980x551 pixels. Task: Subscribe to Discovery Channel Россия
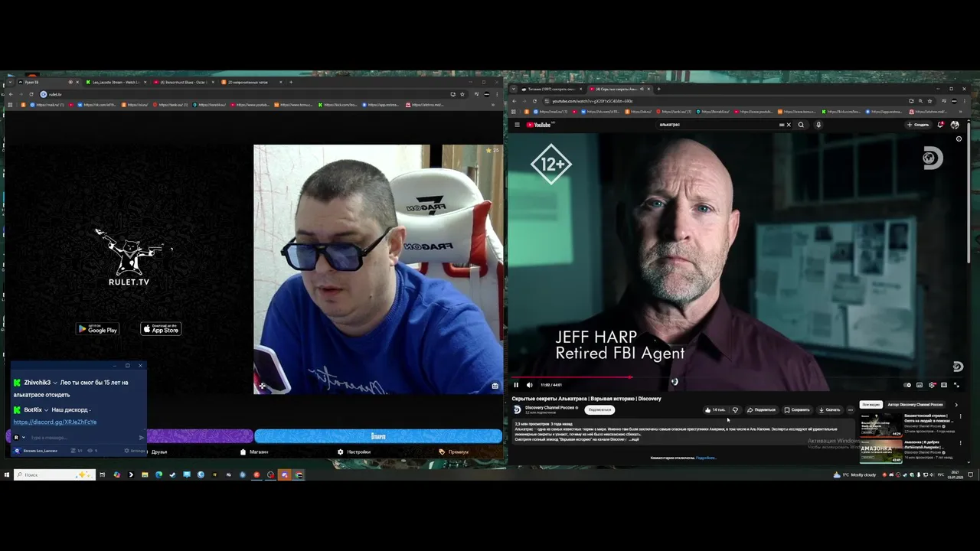(599, 409)
